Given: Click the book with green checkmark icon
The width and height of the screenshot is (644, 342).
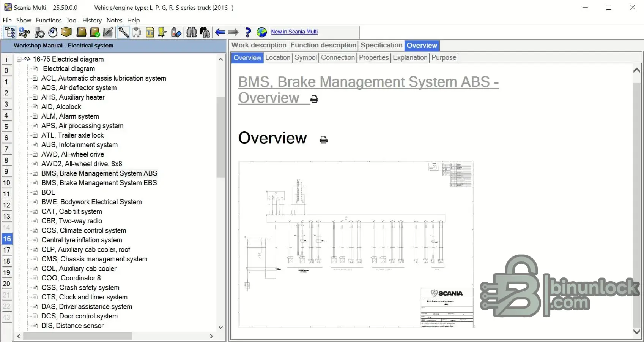Looking at the screenshot, I should coord(95,32).
